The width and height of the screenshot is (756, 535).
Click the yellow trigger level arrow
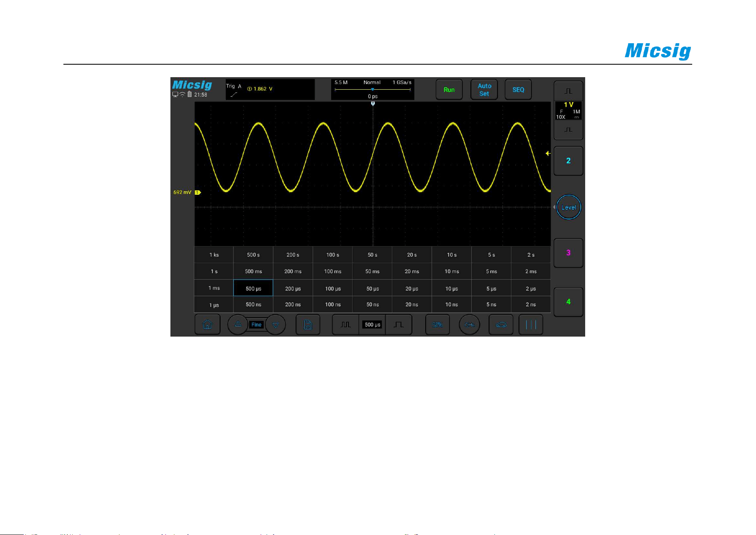point(548,154)
